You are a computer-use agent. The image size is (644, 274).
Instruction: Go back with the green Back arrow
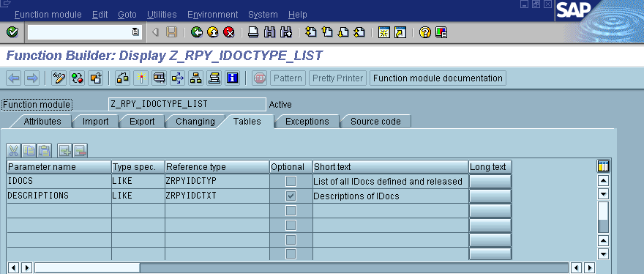coord(197,32)
